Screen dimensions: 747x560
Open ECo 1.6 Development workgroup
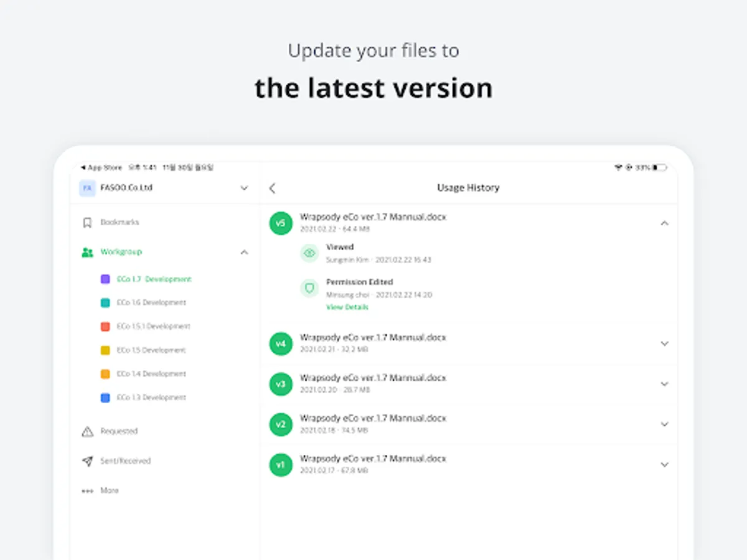pyautogui.click(x=151, y=302)
